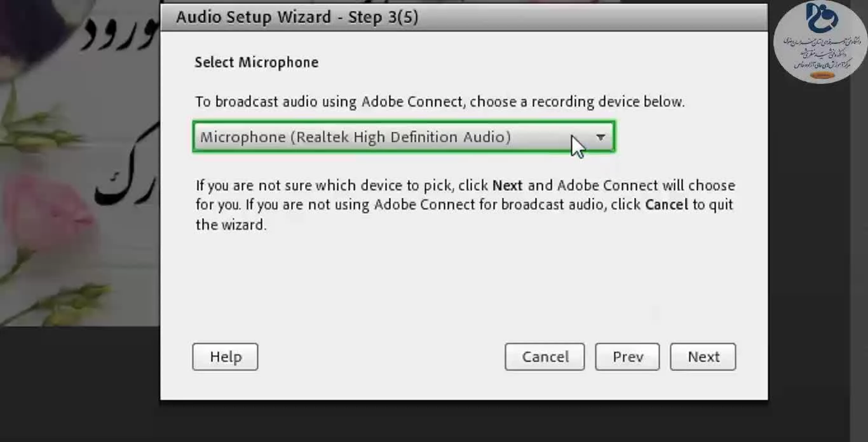Click the blue emblem atop the logo
This screenshot has width=868, height=442.
click(x=822, y=18)
